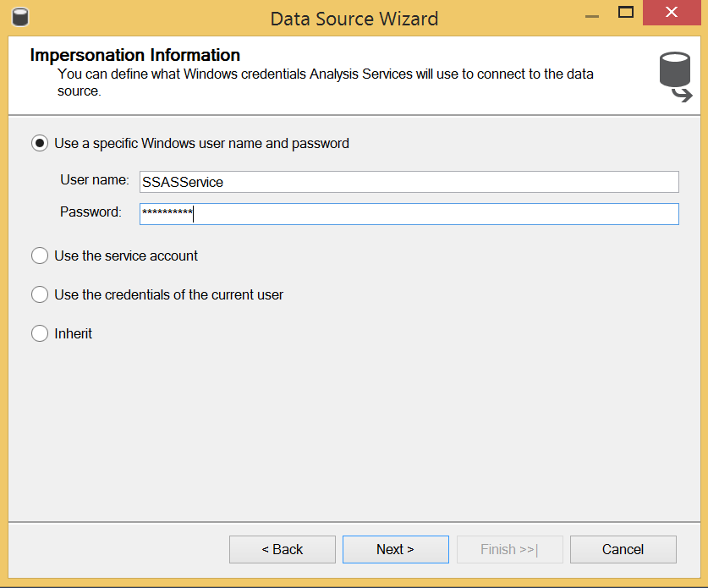The height and width of the screenshot is (588, 708).
Task: Go to the previous step with Back
Action: (282, 549)
